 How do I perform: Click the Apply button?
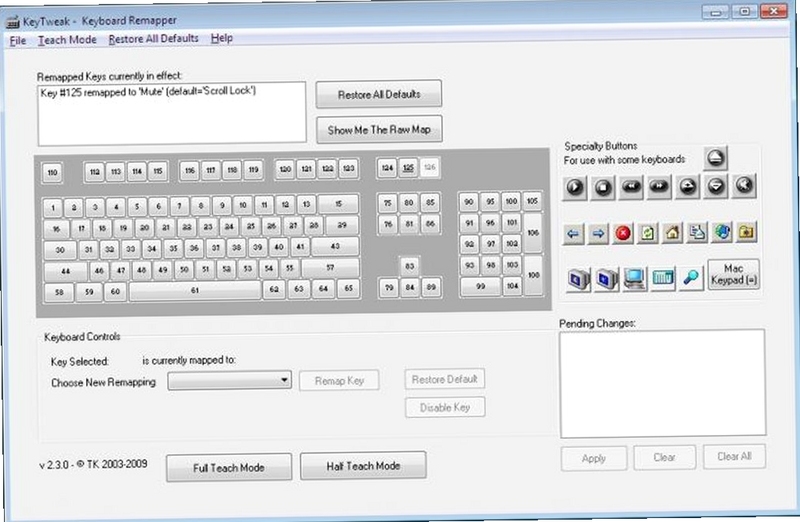tap(594, 458)
